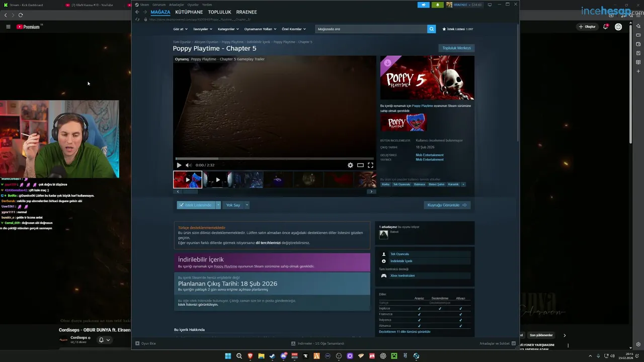The width and height of the screenshot is (644, 362).
Task: Open the RRAENEE profile tab
Action: pyautogui.click(x=247, y=12)
